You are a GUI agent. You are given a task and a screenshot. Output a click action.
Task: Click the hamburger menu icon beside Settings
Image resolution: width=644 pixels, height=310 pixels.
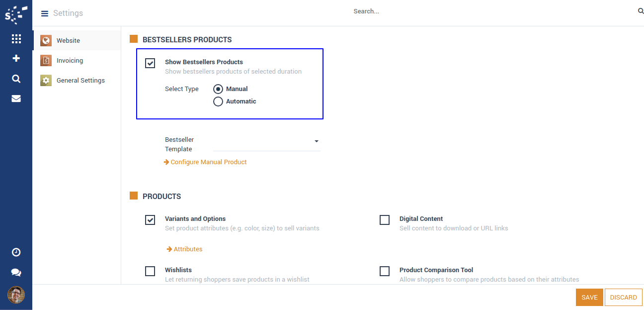pyautogui.click(x=45, y=13)
